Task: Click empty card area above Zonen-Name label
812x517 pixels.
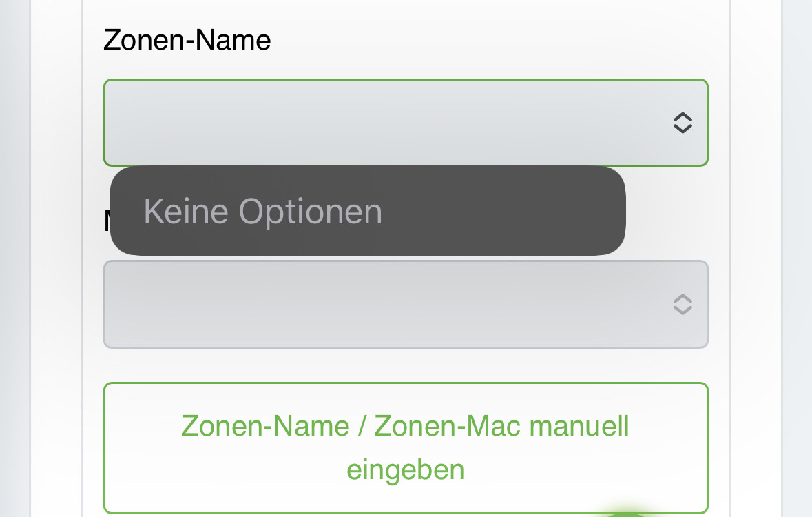Action: [406, 12]
